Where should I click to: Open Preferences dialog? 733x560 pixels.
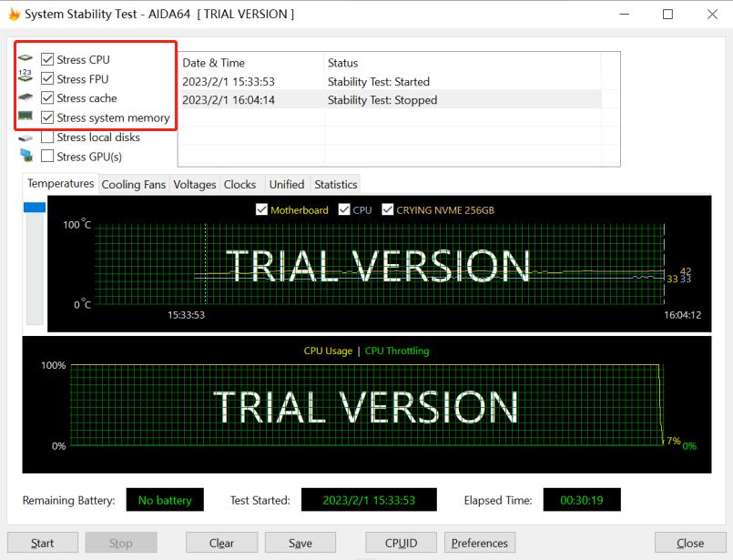click(x=480, y=543)
